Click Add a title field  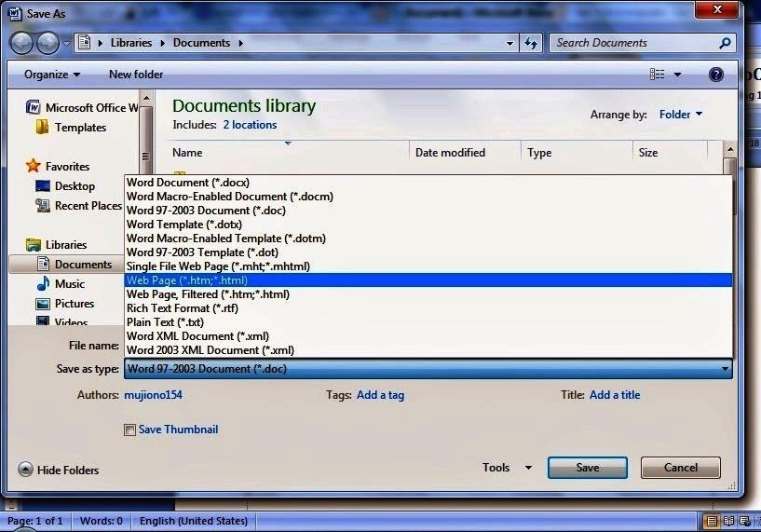pos(615,395)
